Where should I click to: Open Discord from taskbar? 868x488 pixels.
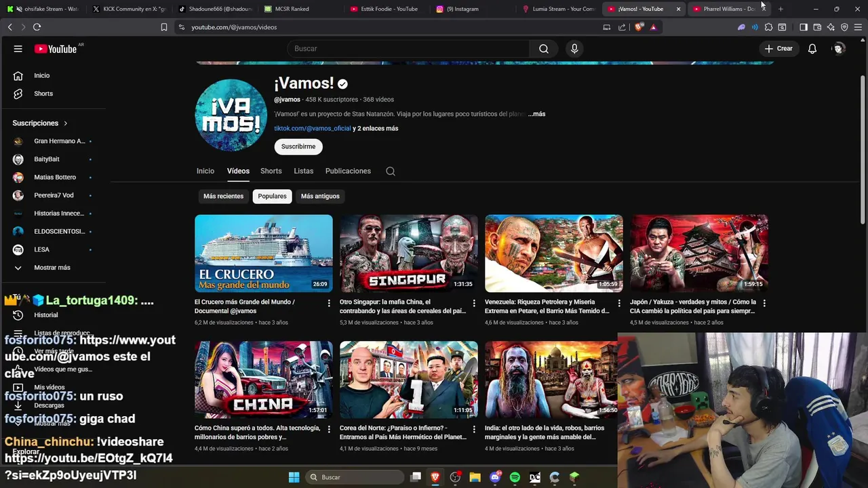[495, 477]
